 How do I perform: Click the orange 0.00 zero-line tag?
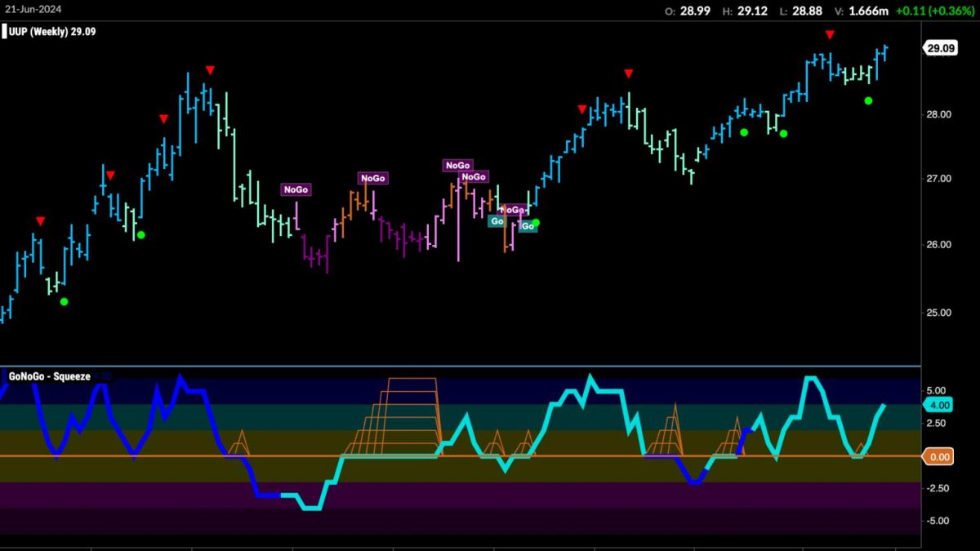[939, 457]
